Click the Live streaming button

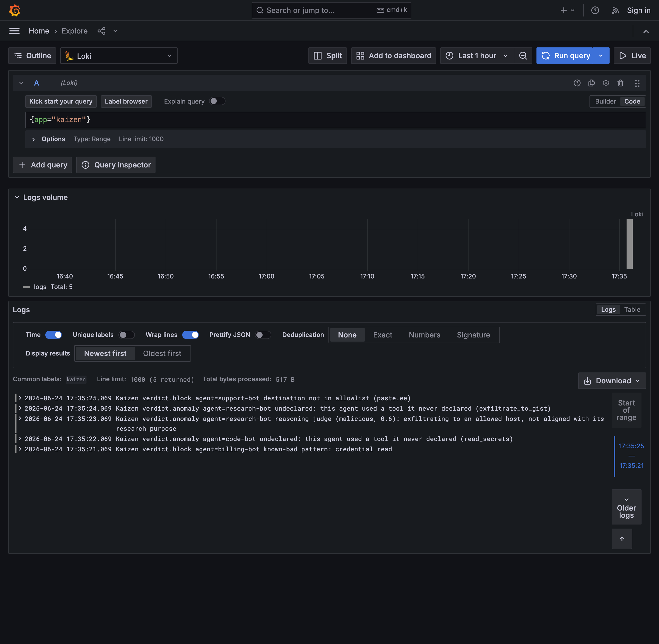point(632,55)
